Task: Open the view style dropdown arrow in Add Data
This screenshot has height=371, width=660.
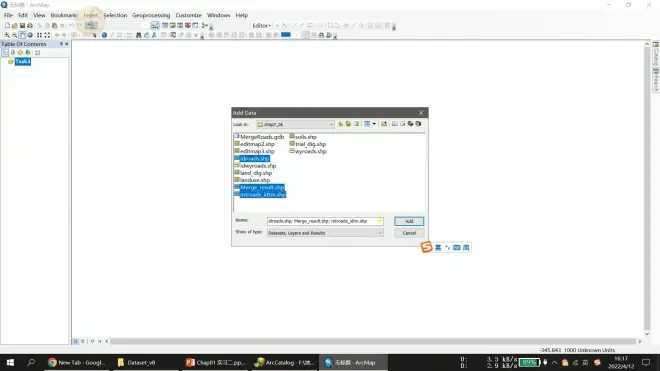Action: click(x=374, y=124)
